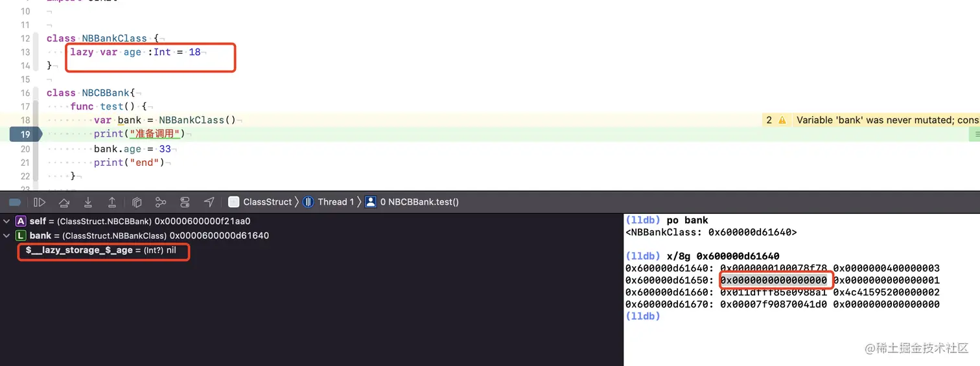980x366 pixels.
Task: Open Debug View Hierarchy icon
Action: pos(137,202)
